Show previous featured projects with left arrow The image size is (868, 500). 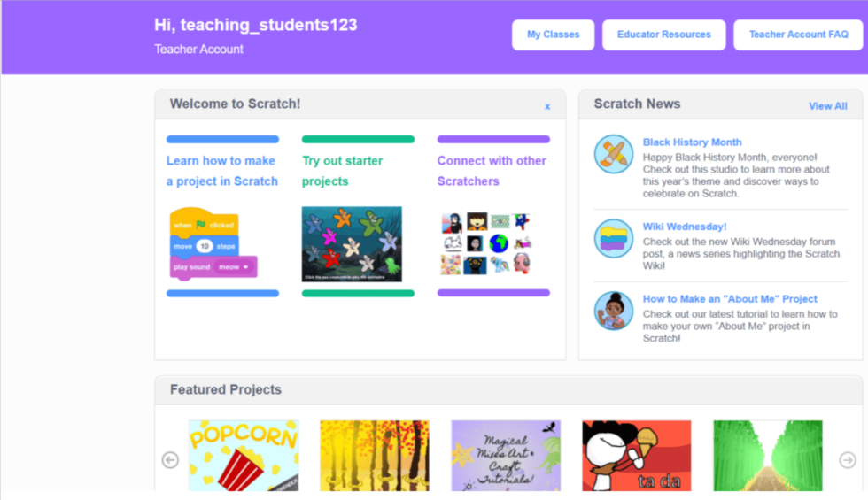pos(170,459)
